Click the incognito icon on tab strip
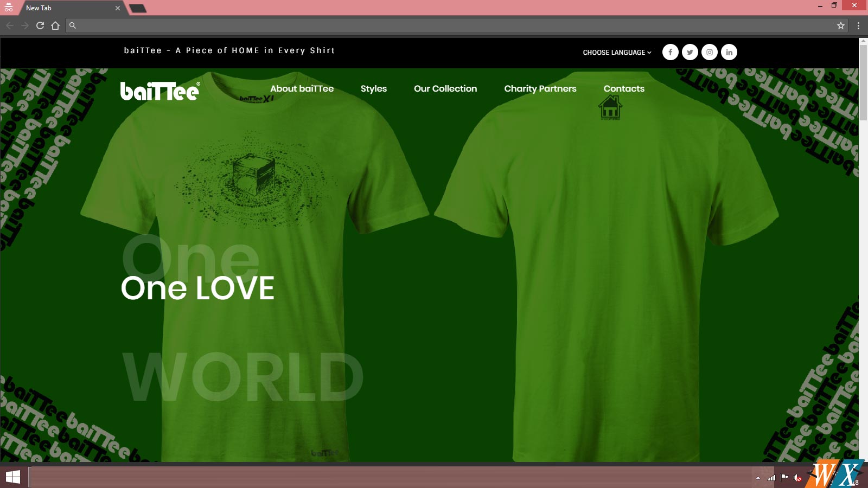Image resolution: width=868 pixels, height=488 pixels. coord(9,8)
